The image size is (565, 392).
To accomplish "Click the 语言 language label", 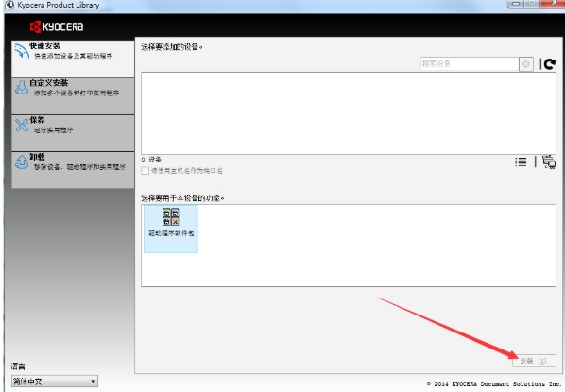I will pos(18,366).
